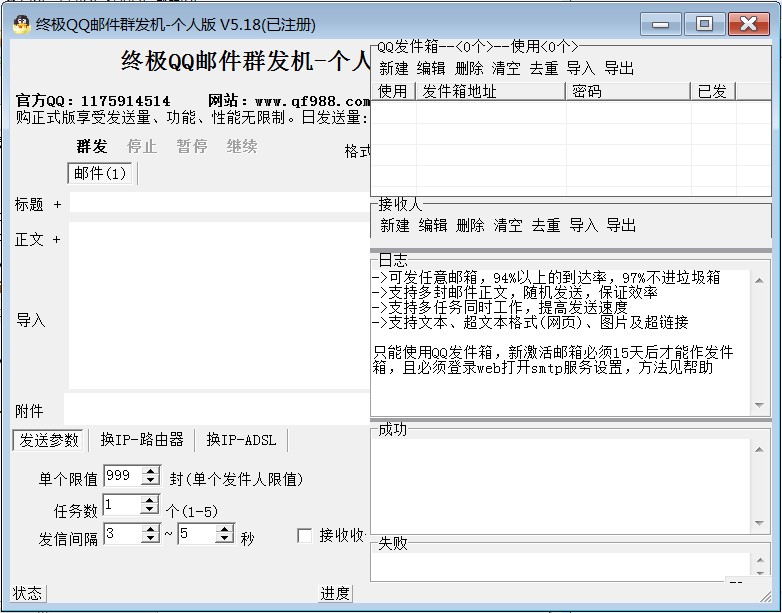
Task: Select the 邮件(1) tab
Action: tap(100, 174)
